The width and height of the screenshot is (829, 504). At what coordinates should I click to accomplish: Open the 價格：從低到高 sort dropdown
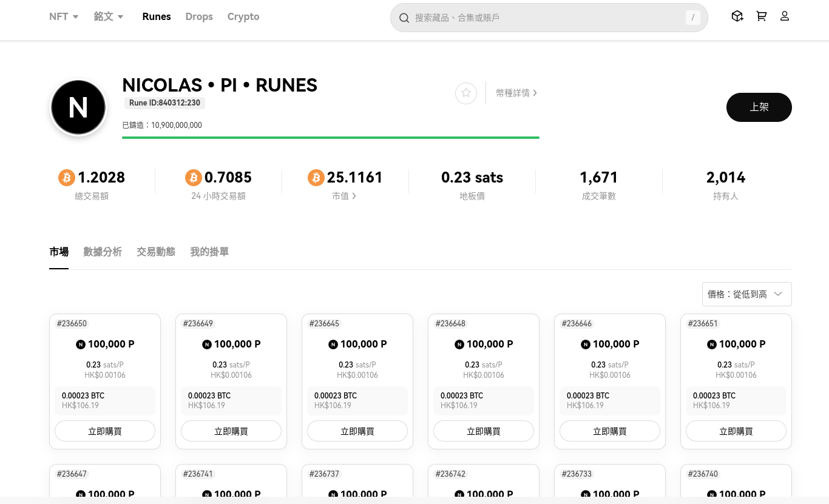[746, 294]
